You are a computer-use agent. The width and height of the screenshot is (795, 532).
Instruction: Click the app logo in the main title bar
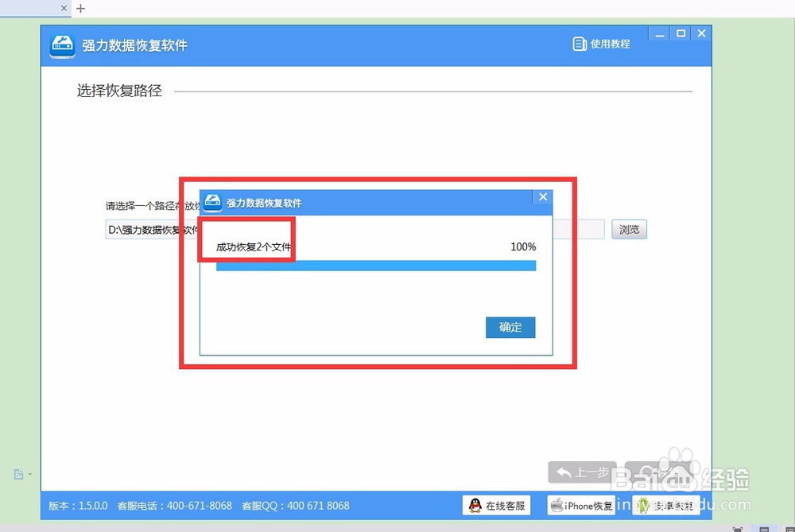click(x=62, y=46)
